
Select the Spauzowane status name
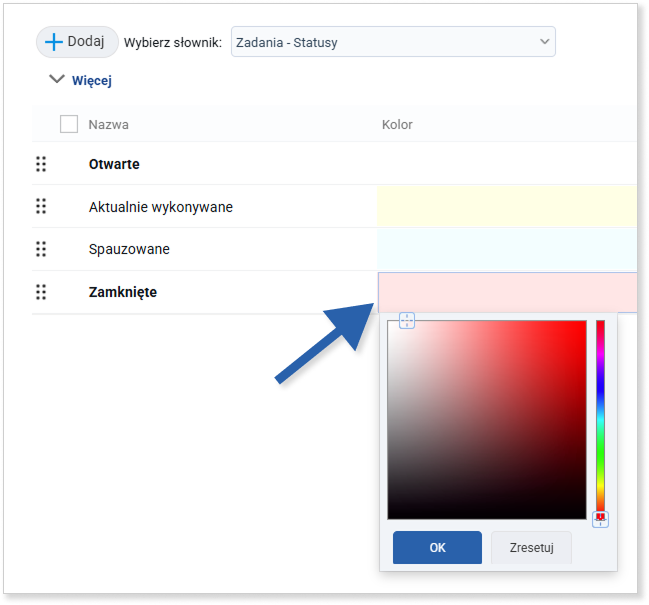click(129, 249)
